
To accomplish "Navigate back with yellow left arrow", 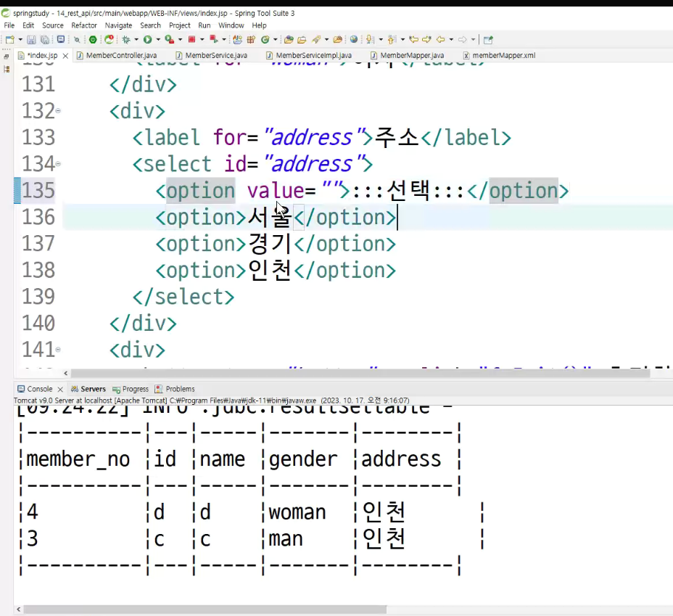I will tap(440, 39).
